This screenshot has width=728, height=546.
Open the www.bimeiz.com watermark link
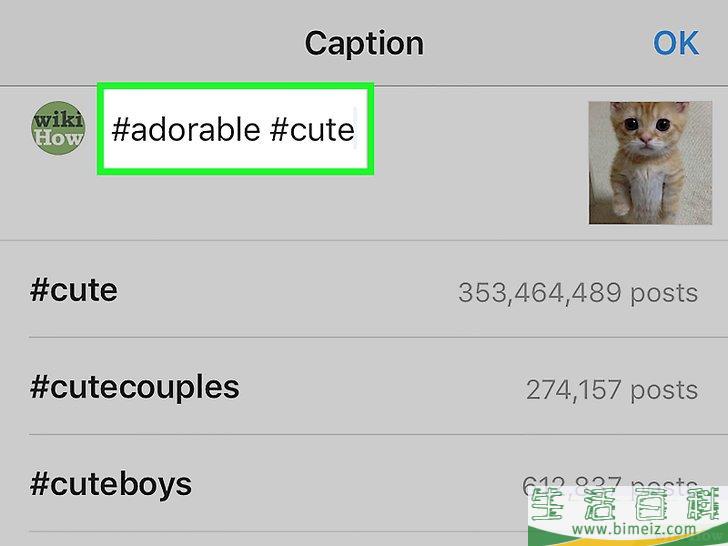[634, 529]
